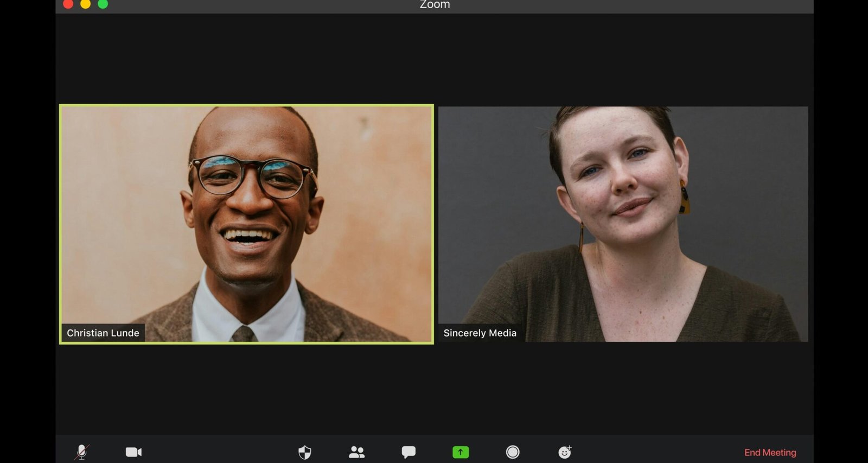This screenshot has width=868, height=463.
Task: Start recording with the Record icon
Action: (513, 452)
